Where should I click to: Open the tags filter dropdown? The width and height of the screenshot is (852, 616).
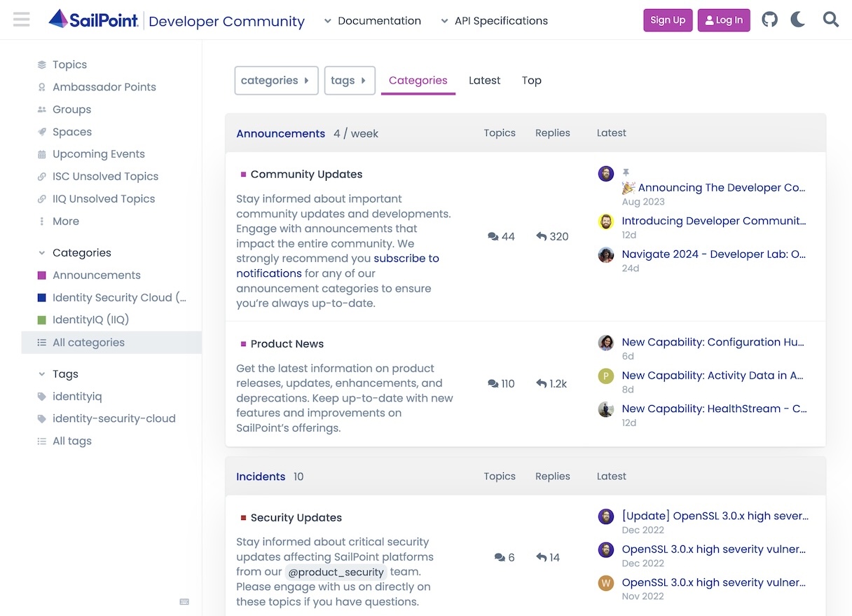click(x=350, y=81)
